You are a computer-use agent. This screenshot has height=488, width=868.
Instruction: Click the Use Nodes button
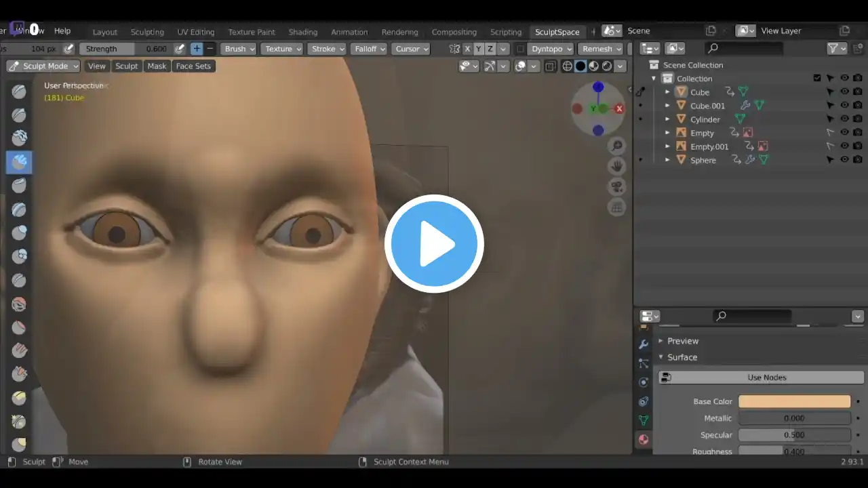766,378
